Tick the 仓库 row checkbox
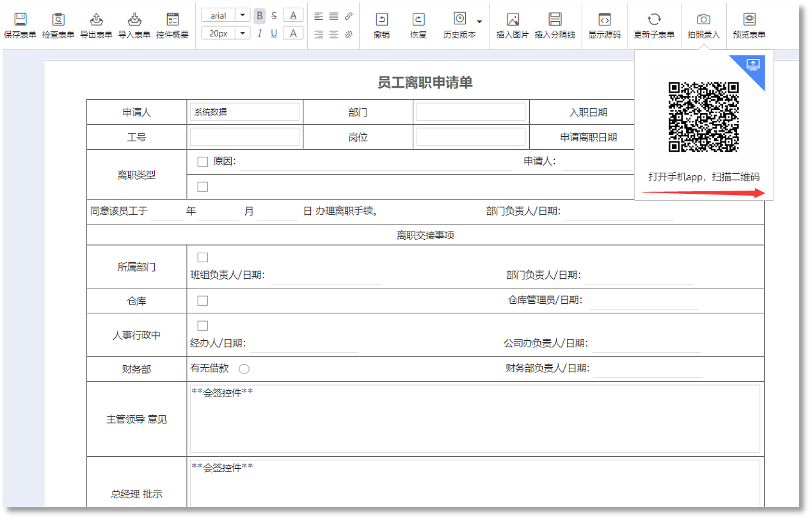 coord(203,301)
